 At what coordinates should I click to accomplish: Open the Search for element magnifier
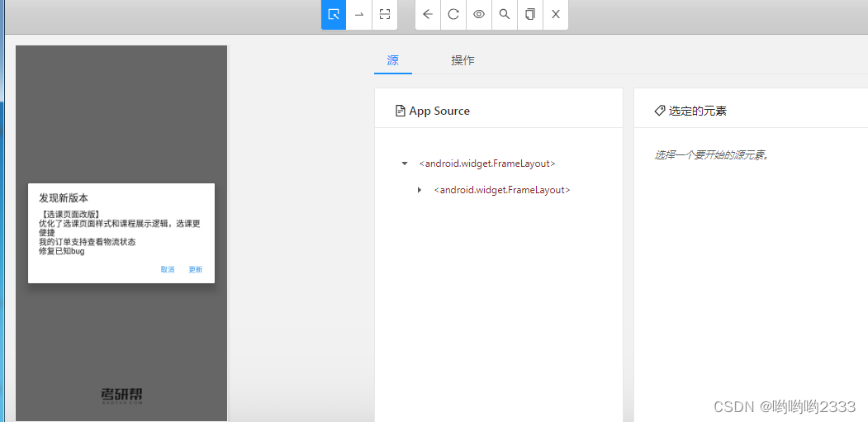pyautogui.click(x=505, y=14)
